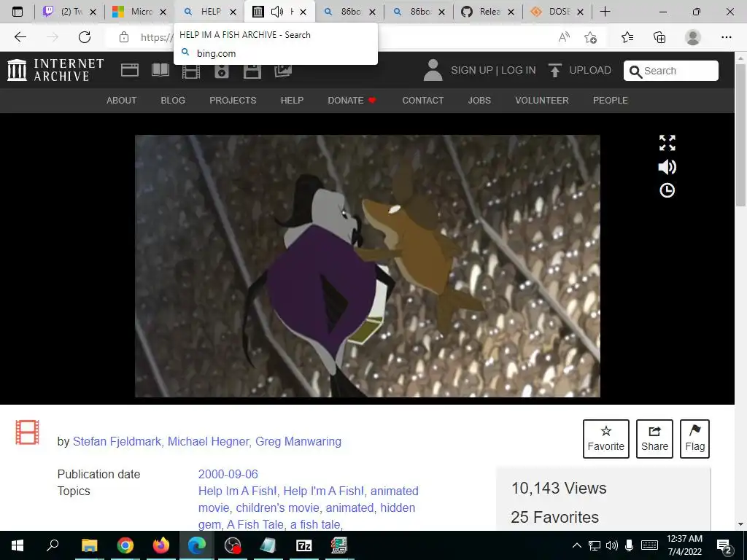747x560 pixels.
Task: Open the Edge settings and more menu
Action: (726, 37)
